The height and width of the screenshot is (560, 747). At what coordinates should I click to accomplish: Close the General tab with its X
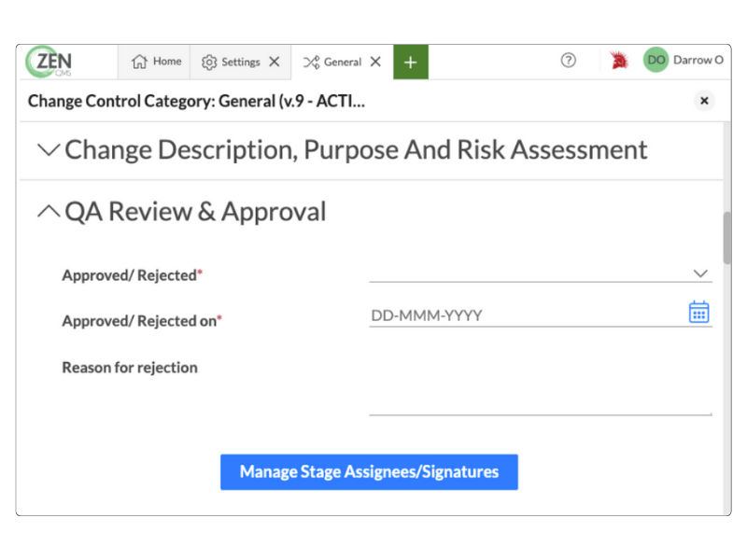(x=375, y=62)
